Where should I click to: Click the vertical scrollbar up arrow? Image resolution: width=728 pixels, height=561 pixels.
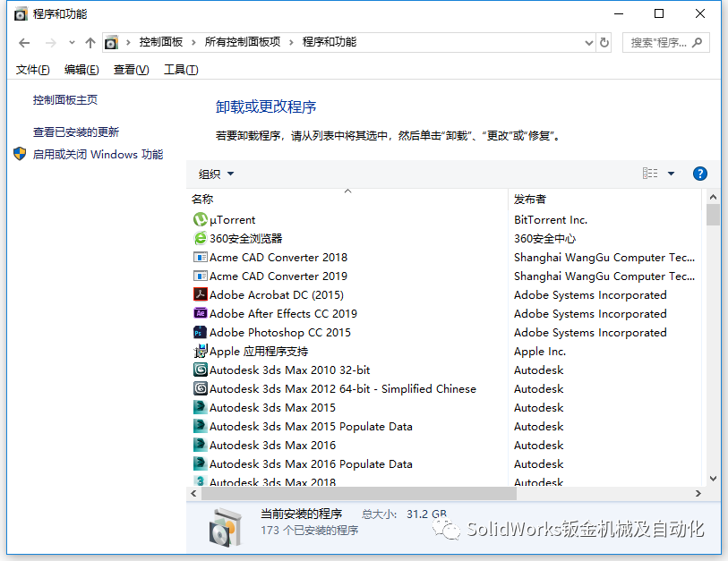coord(713,197)
